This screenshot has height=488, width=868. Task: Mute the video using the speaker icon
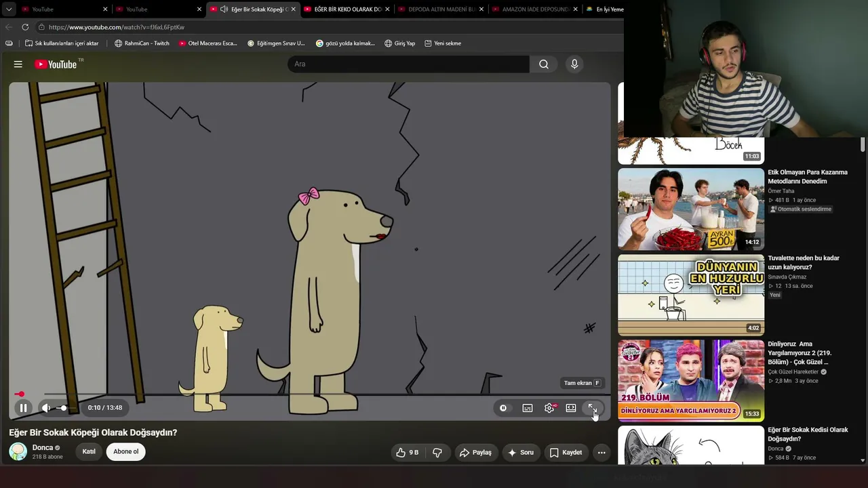46,408
